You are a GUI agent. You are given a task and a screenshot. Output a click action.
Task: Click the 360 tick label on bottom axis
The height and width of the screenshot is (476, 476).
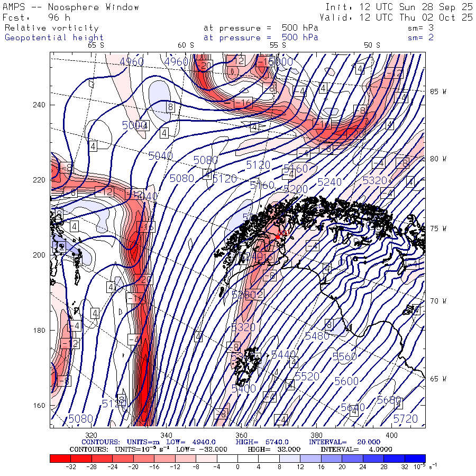[x=241, y=435]
